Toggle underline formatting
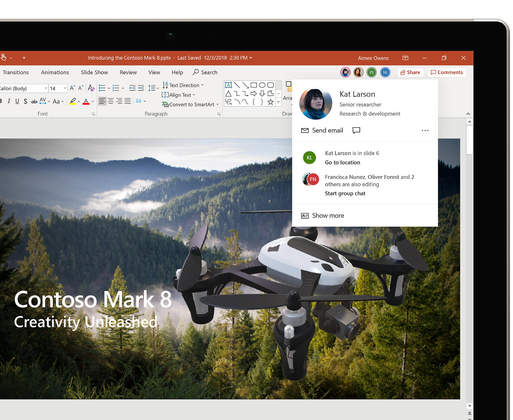Viewport: 513px width, 420px height. pos(17,101)
